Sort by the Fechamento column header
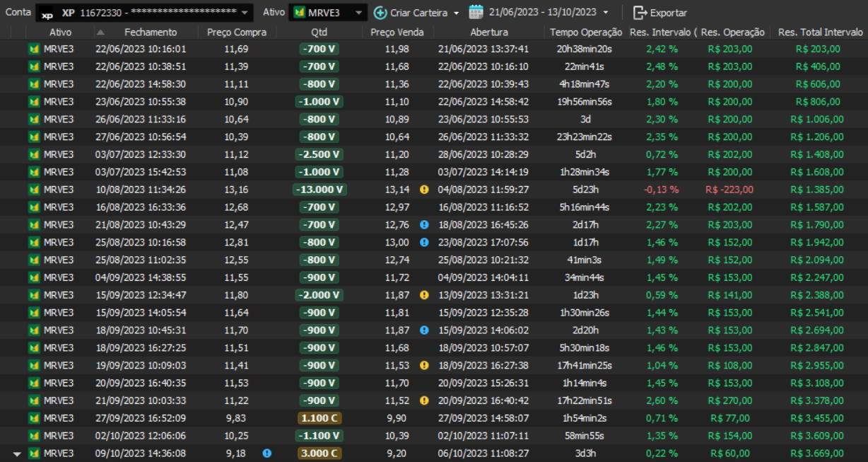Image resolution: width=868 pixels, height=462 pixels. tap(151, 32)
